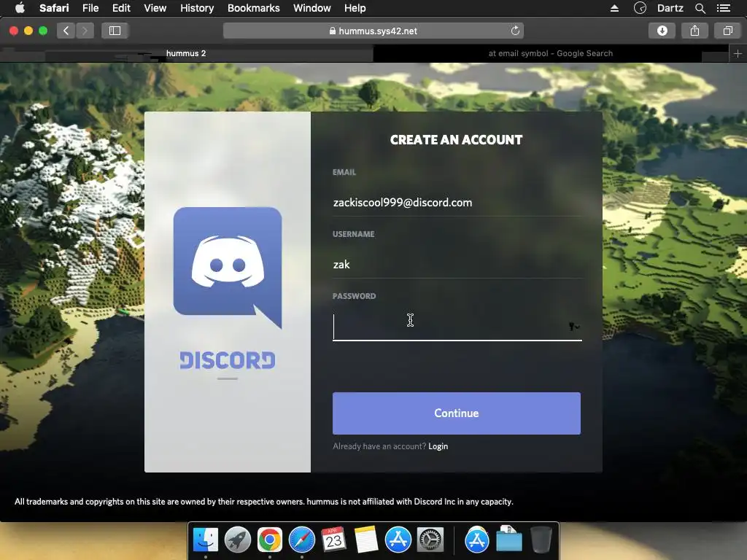Open the Window menu
This screenshot has width=747, height=560.
(x=311, y=8)
